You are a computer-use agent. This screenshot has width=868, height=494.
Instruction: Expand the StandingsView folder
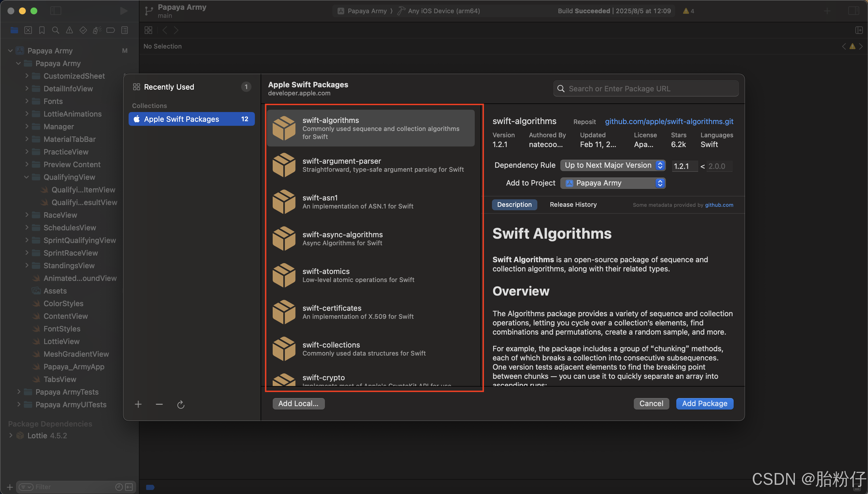27,266
